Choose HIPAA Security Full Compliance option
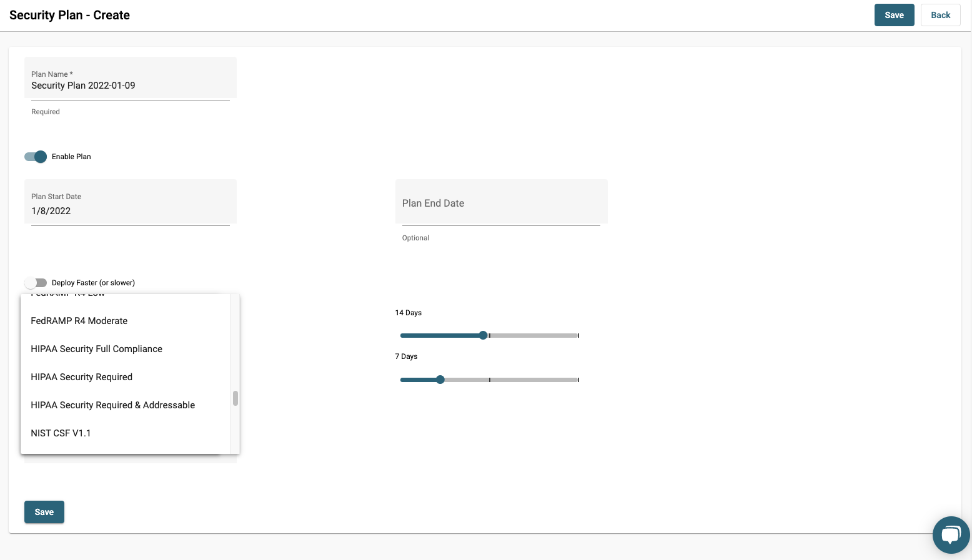 (97, 349)
